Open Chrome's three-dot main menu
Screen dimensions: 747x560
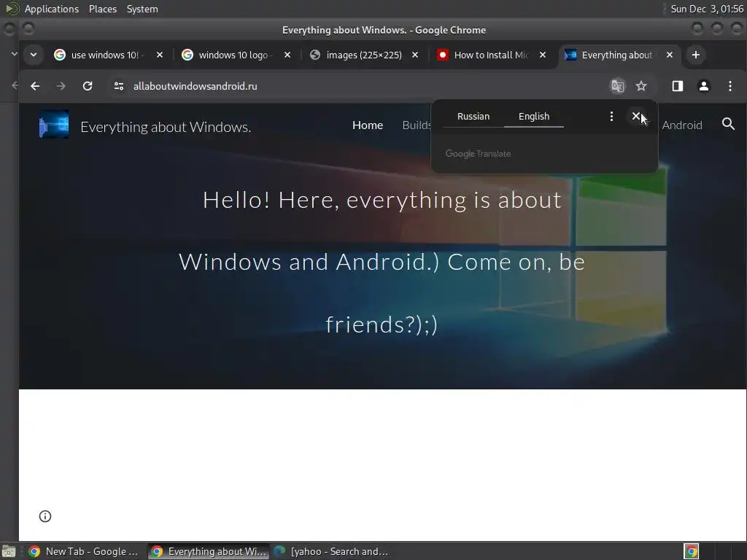729,86
